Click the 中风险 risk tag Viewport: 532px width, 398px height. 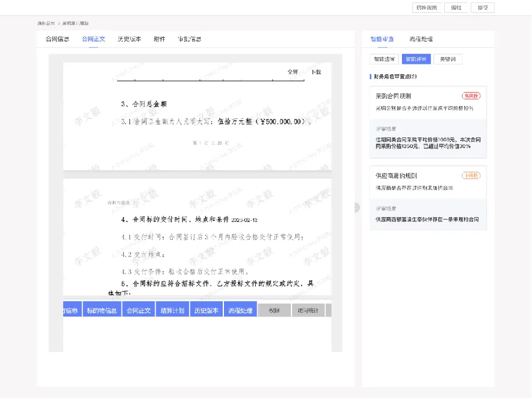click(x=471, y=175)
